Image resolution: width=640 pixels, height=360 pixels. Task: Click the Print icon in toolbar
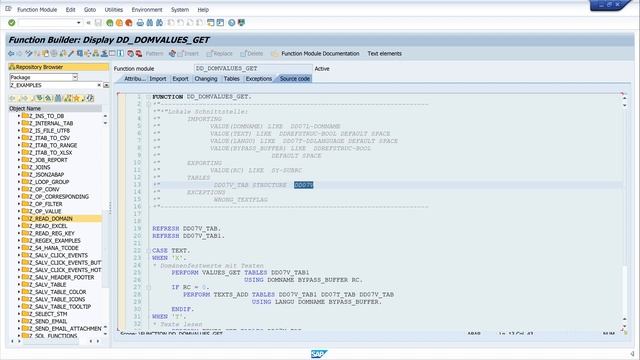140,23
